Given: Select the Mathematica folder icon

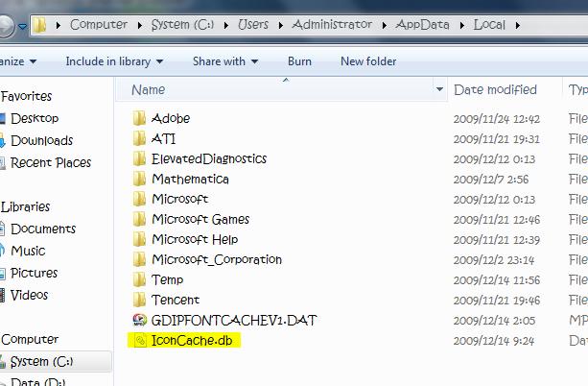Looking at the screenshot, I should tap(139, 179).
